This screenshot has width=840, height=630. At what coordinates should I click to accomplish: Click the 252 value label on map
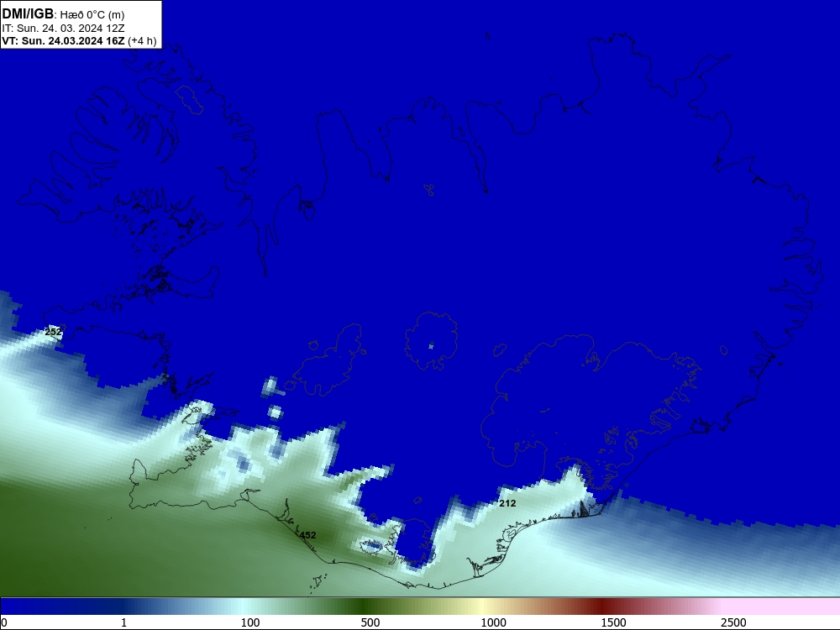(53, 332)
